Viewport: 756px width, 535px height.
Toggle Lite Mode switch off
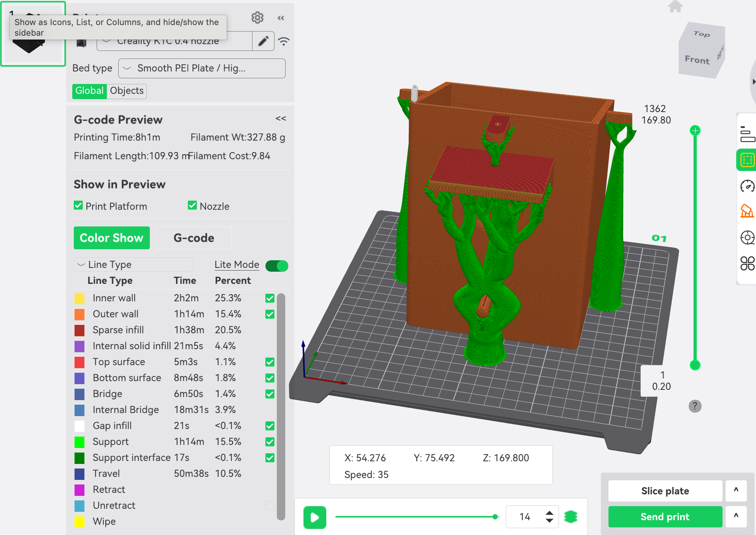coord(277,266)
